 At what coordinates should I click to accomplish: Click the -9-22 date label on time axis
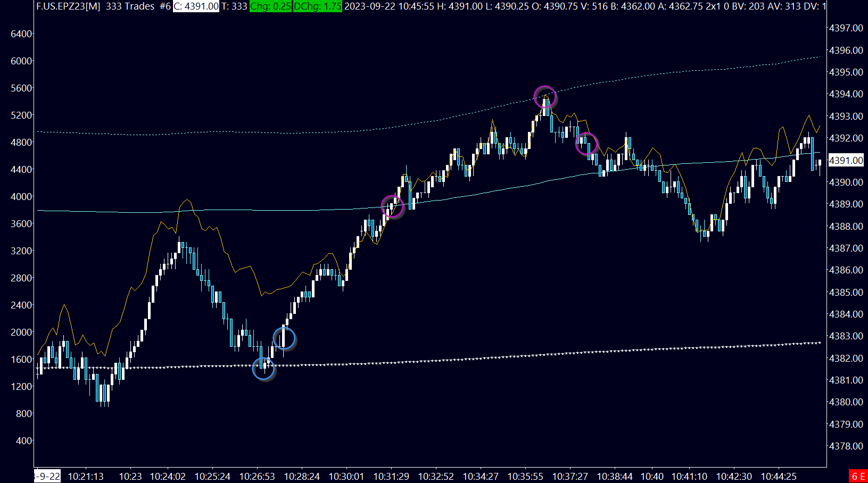[x=47, y=476]
